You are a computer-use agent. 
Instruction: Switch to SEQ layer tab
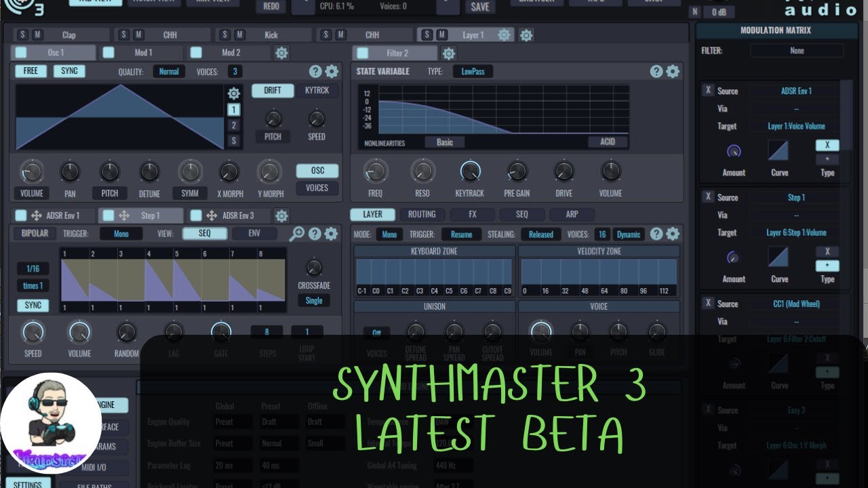coord(521,214)
